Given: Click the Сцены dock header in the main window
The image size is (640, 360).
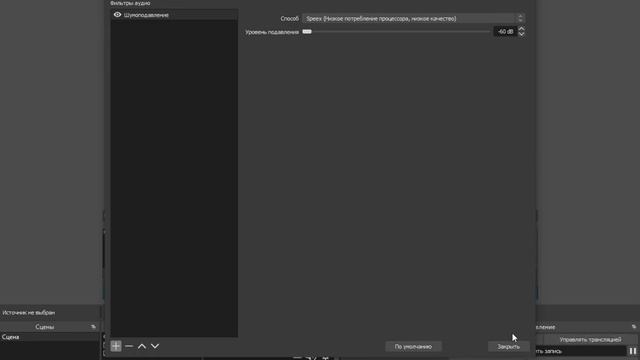Looking at the screenshot, I should pyautogui.click(x=44, y=327).
